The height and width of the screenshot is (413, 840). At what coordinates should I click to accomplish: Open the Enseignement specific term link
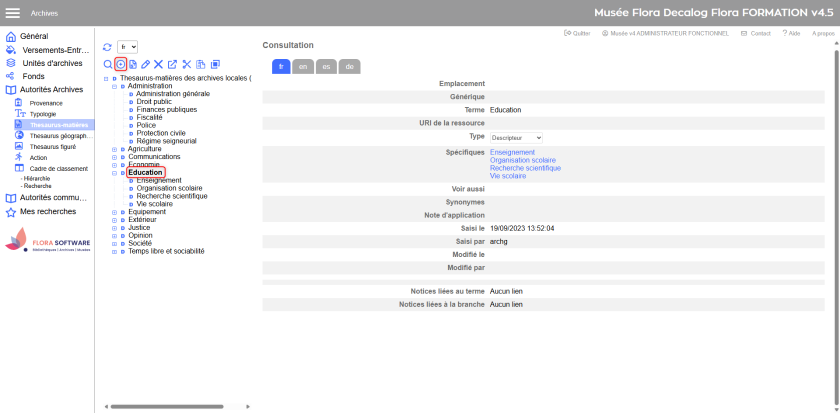pos(512,152)
